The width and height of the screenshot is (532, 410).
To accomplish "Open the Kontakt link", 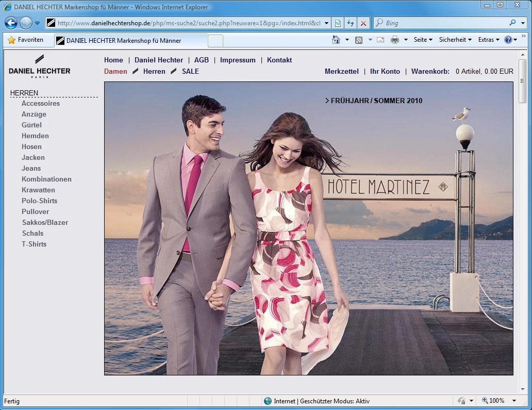I will (279, 60).
